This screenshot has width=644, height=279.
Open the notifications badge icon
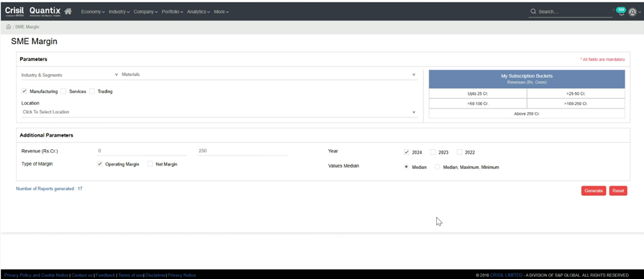coord(621,11)
